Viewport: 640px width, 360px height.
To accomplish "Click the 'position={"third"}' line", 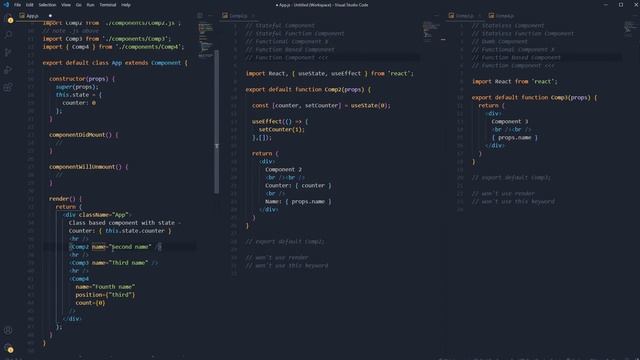I will [105, 295].
